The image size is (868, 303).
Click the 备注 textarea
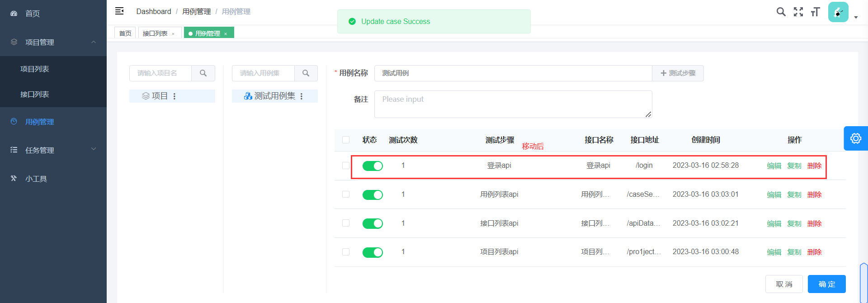[513, 104]
